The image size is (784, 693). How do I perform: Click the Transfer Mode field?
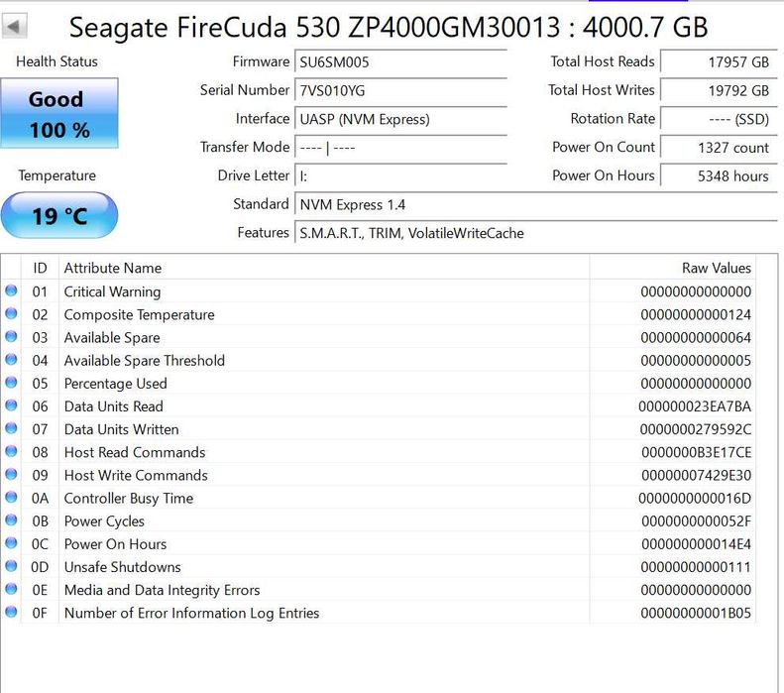[x=401, y=148]
